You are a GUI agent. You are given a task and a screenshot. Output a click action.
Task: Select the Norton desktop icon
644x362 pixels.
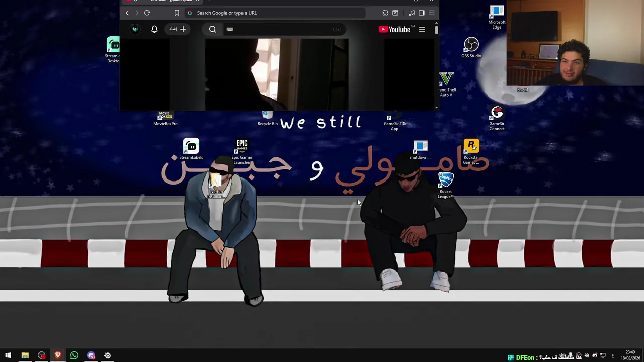coord(217,186)
